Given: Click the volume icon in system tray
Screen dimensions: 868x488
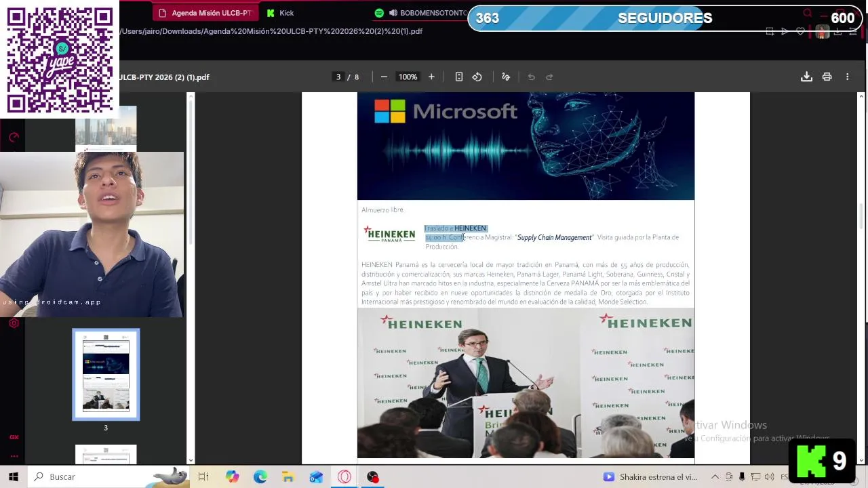Looking at the screenshot, I should (x=768, y=476).
